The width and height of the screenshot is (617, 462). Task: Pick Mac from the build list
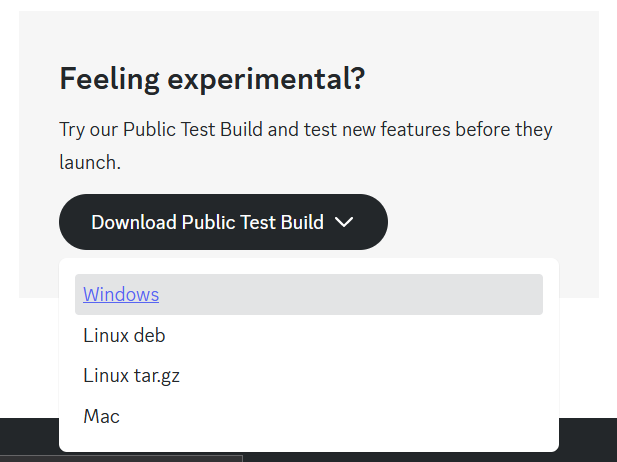click(x=101, y=416)
